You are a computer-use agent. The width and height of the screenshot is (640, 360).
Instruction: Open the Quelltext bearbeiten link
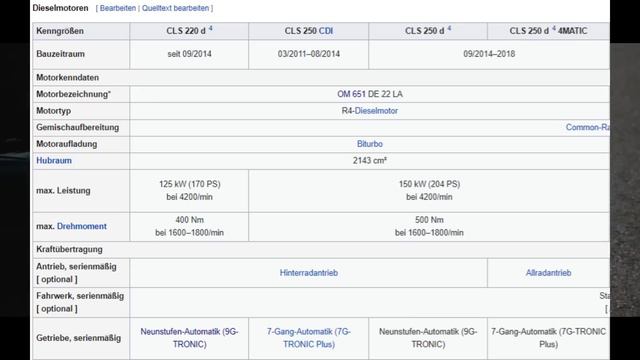(175, 8)
